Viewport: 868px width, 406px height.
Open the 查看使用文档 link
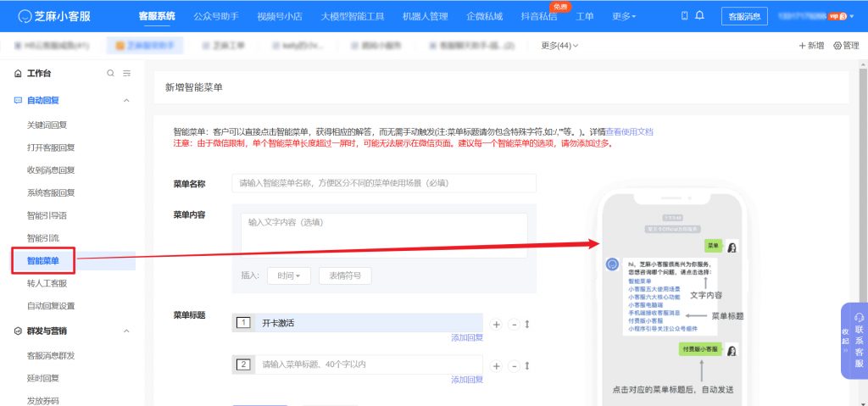(630, 132)
